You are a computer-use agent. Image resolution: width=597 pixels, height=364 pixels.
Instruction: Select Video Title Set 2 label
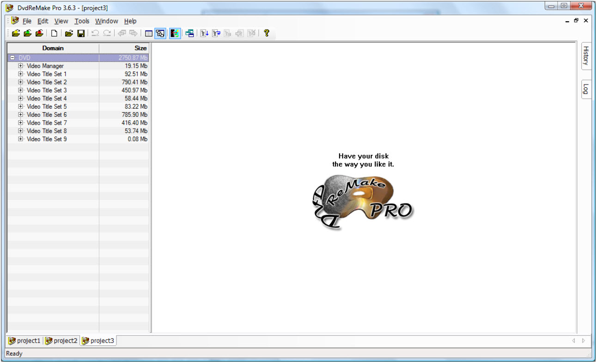[47, 82]
